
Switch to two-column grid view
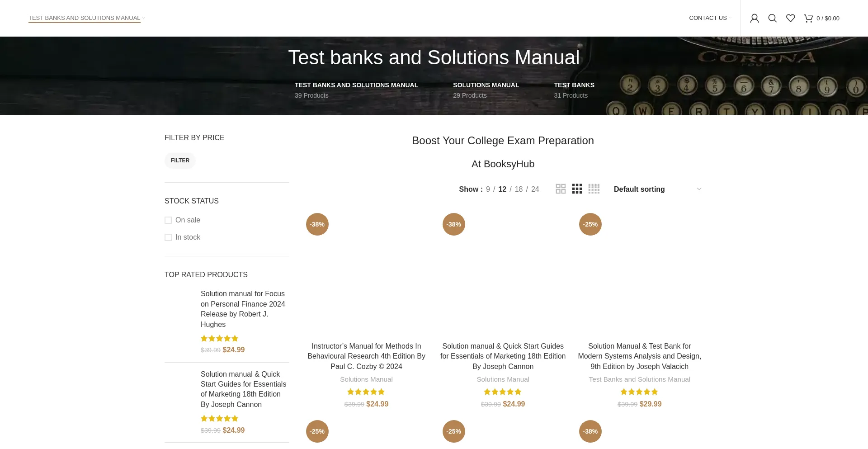(561, 189)
